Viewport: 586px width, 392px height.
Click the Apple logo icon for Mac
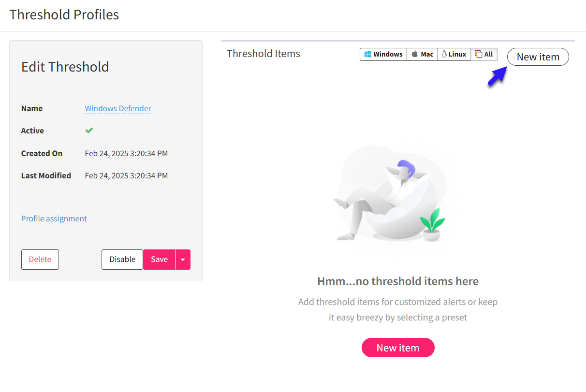click(415, 54)
